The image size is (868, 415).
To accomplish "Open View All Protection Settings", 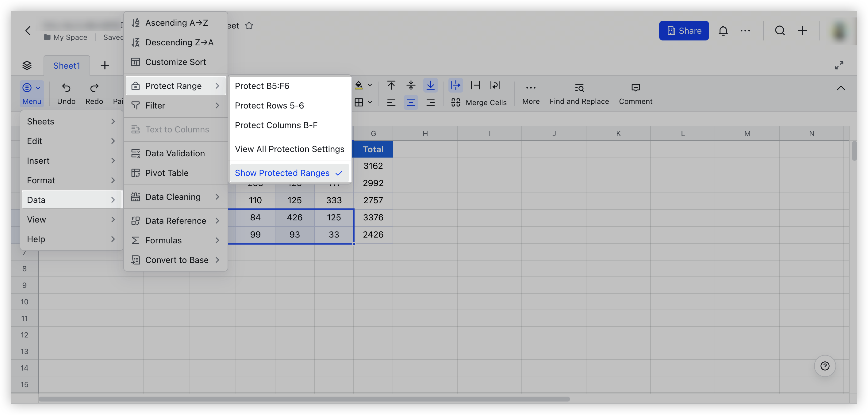I will (290, 149).
